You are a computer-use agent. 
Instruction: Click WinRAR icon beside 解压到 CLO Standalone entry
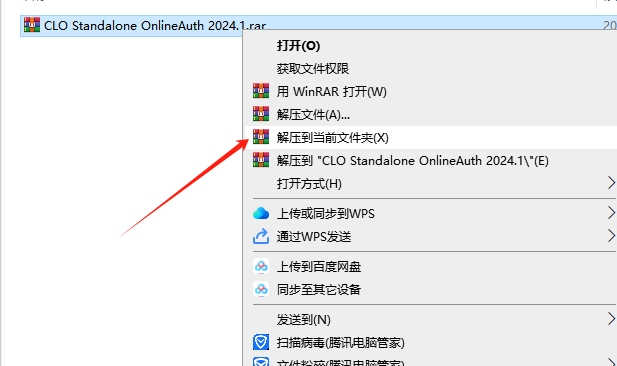(261, 159)
